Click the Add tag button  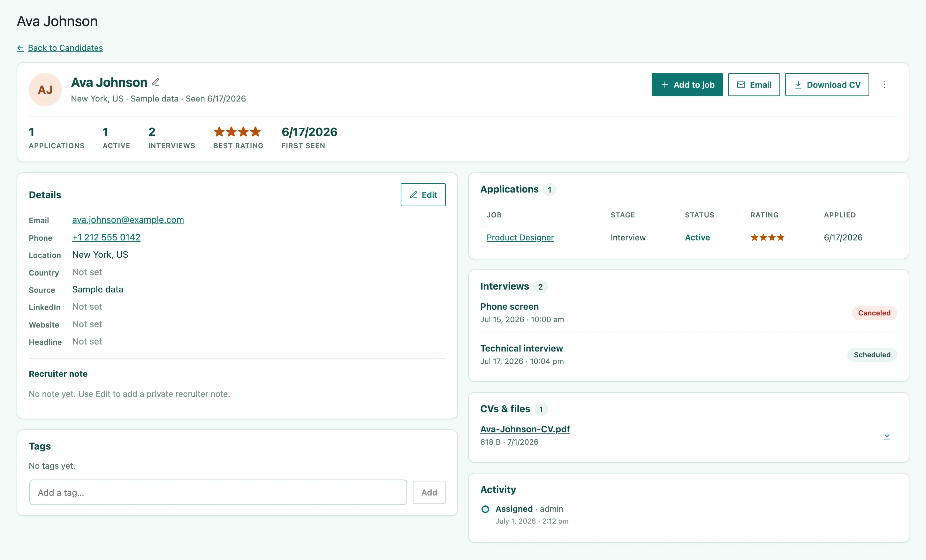tap(429, 492)
